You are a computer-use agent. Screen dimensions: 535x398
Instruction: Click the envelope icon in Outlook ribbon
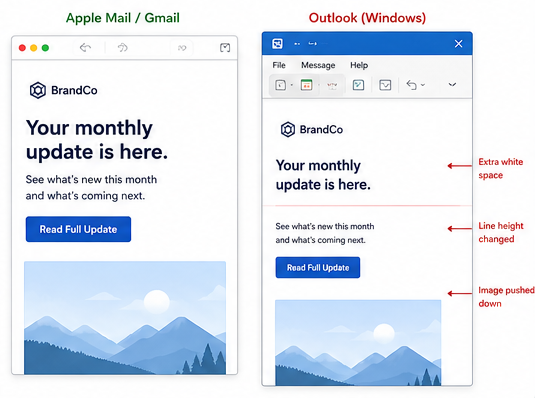coord(385,85)
